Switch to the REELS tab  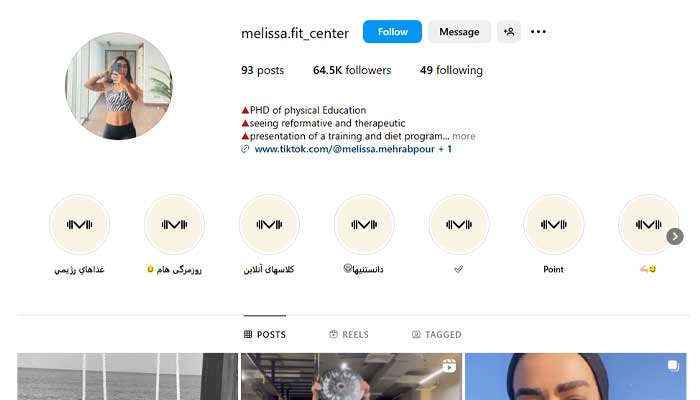pyautogui.click(x=349, y=334)
